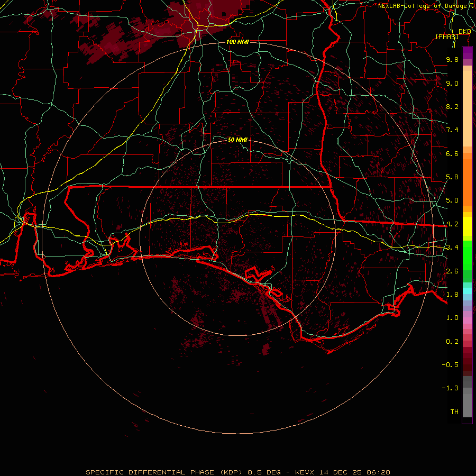
Task: Click the 9.0 scale value
Action: 452,83
